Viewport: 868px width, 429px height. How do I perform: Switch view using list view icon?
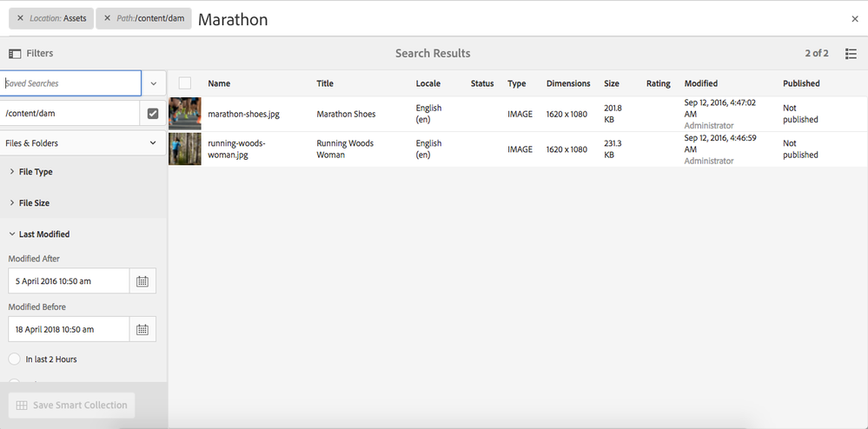pyautogui.click(x=851, y=54)
